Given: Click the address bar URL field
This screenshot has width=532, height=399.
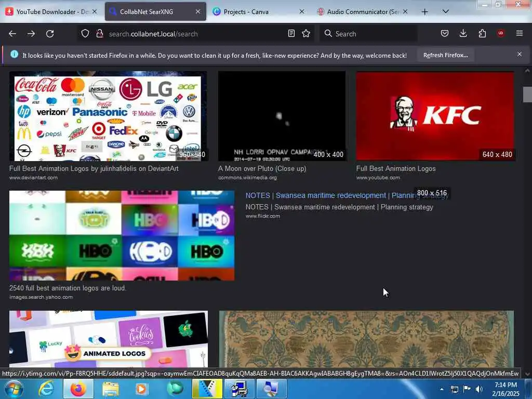Looking at the screenshot, I should 195,34.
